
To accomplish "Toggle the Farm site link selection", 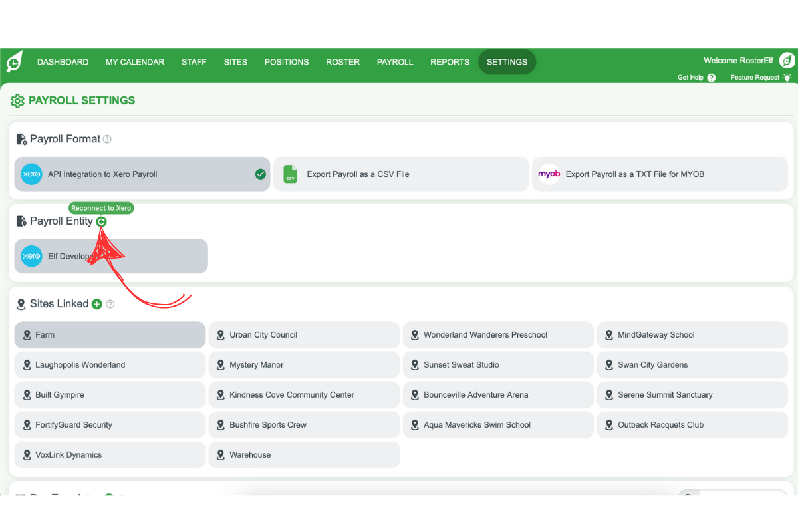I will 110,334.
